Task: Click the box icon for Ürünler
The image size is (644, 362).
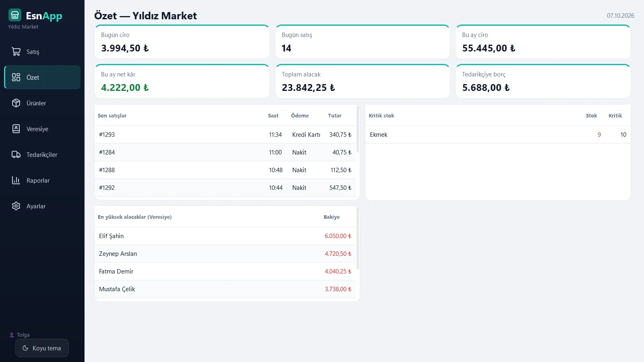Action: 16,103
